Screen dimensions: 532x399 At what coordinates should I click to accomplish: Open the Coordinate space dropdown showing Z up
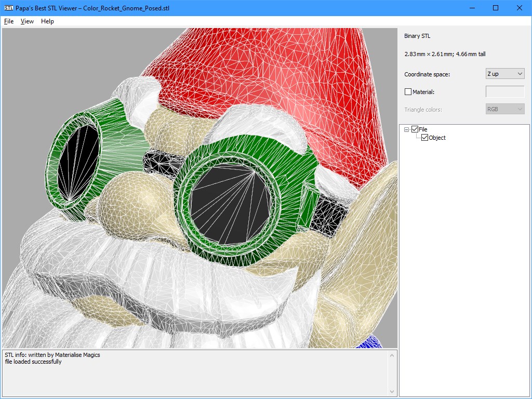pyautogui.click(x=505, y=74)
